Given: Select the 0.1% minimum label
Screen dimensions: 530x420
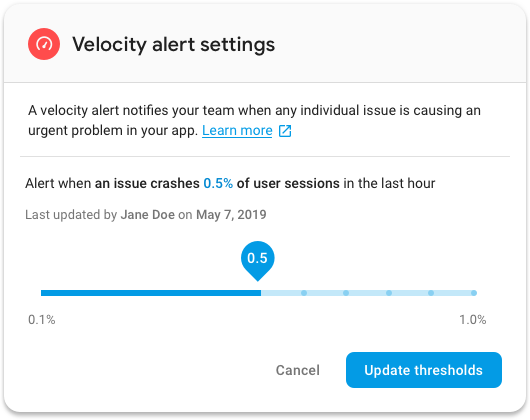Looking at the screenshot, I should (x=42, y=320).
